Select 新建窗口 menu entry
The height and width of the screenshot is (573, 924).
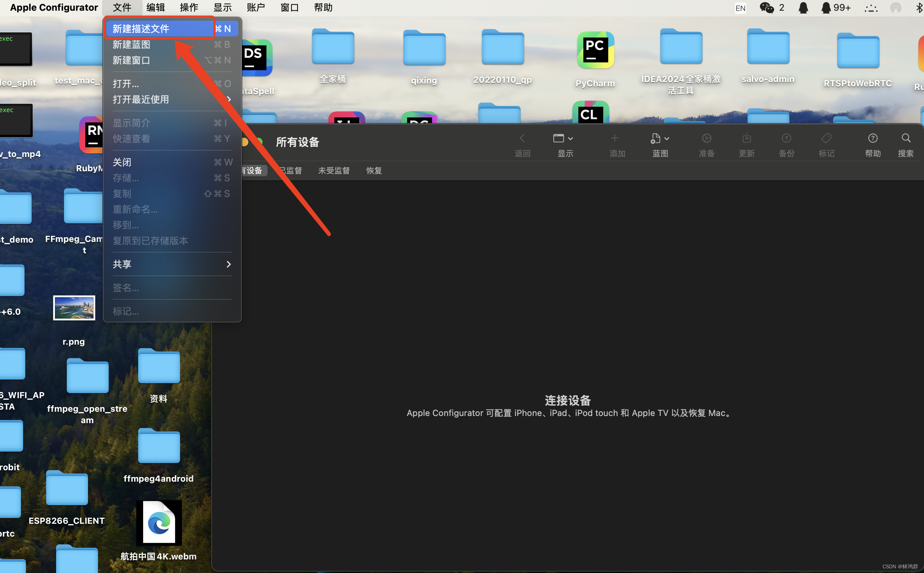tap(172, 60)
